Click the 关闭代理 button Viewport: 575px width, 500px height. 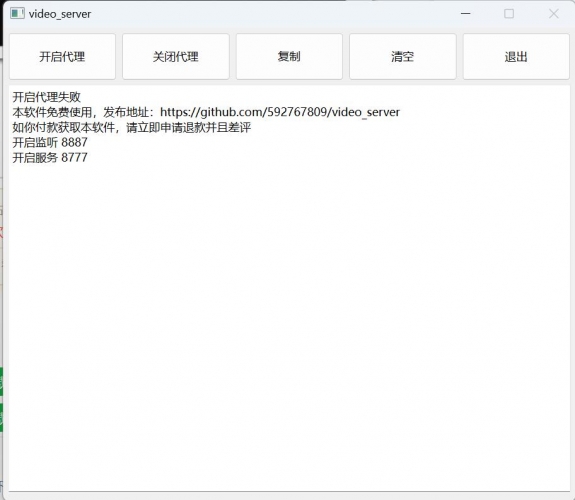click(x=176, y=56)
